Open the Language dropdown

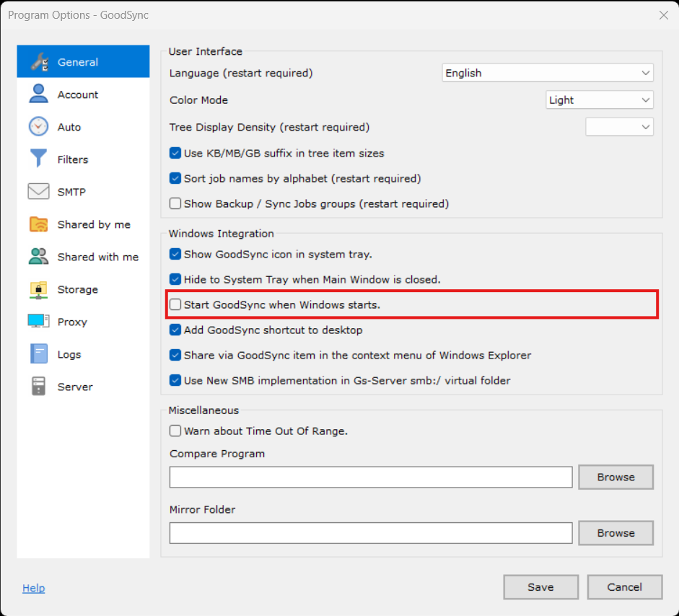click(x=547, y=73)
